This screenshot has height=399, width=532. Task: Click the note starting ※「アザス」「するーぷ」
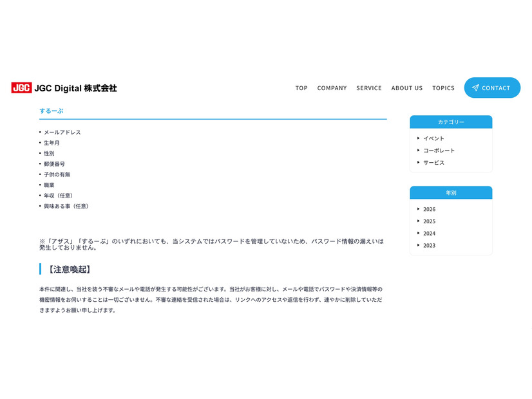[211, 245]
